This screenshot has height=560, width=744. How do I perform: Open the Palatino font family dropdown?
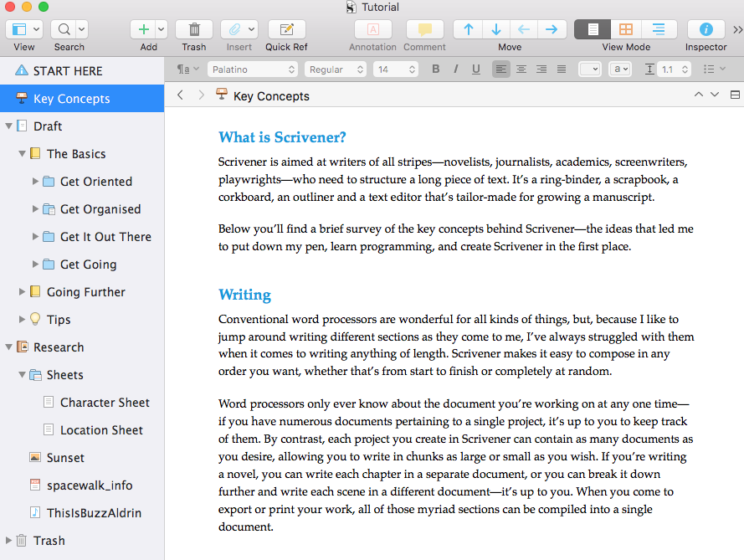[x=253, y=69]
